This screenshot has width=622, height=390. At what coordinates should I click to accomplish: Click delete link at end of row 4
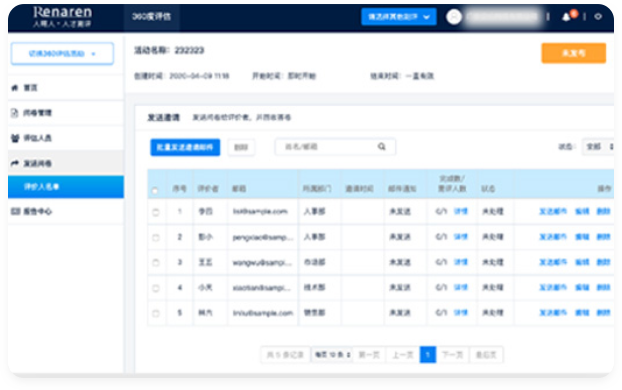click(603, 288)
